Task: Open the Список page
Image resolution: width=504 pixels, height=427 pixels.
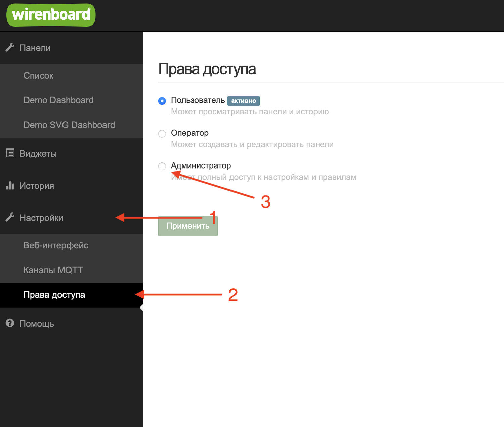Action: coord(38,75)
